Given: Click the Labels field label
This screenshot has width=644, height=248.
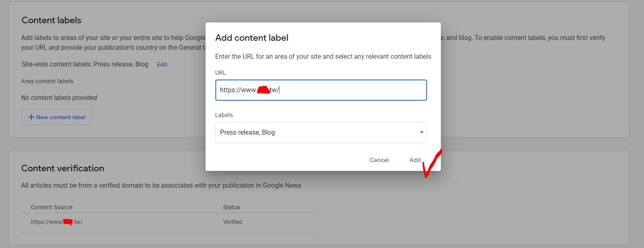Looking at the screenshot, I should (x=224, y=115).
